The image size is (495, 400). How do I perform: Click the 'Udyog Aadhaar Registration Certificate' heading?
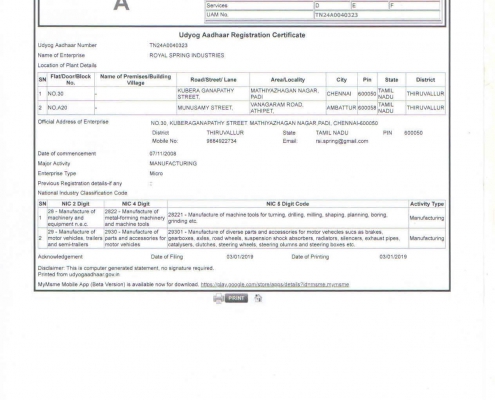click(x=242, y=35)
